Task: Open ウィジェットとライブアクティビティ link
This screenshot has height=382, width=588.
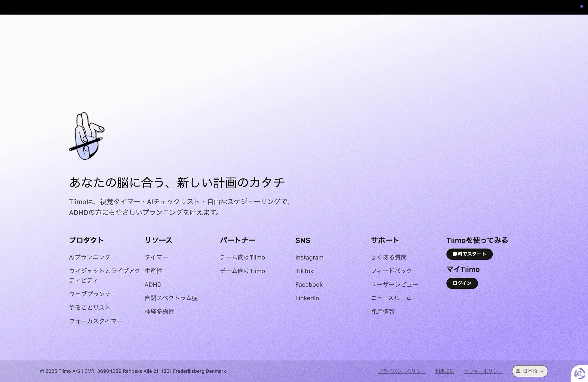Action: 104,275
